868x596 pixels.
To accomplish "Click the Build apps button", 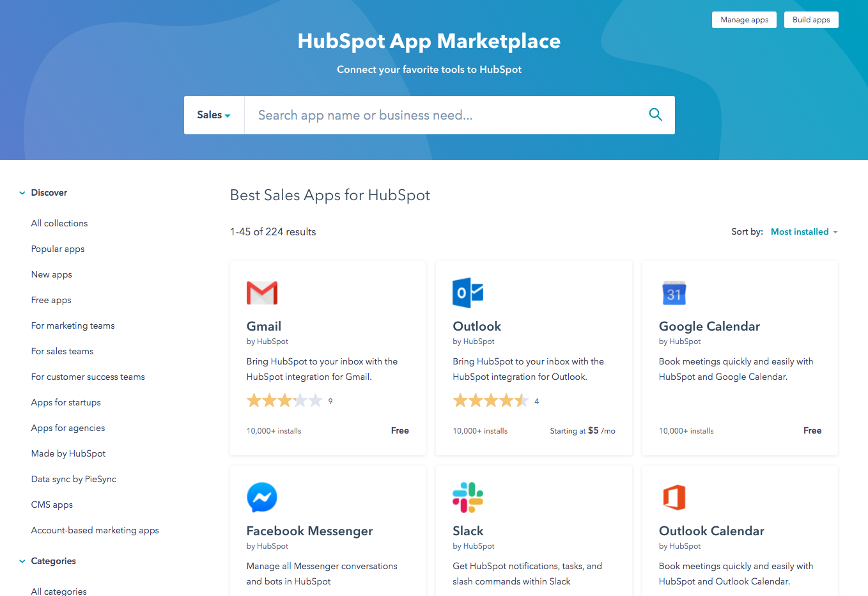I will point(811,20).
